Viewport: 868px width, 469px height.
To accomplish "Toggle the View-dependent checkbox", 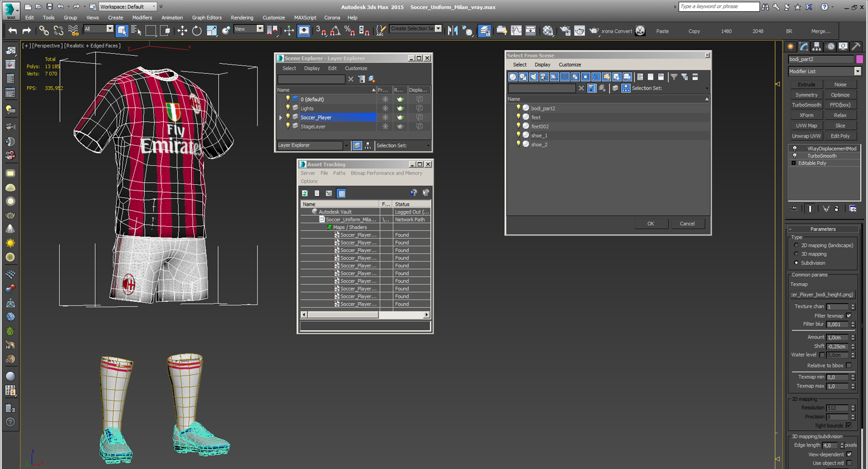I will (849, 454).
